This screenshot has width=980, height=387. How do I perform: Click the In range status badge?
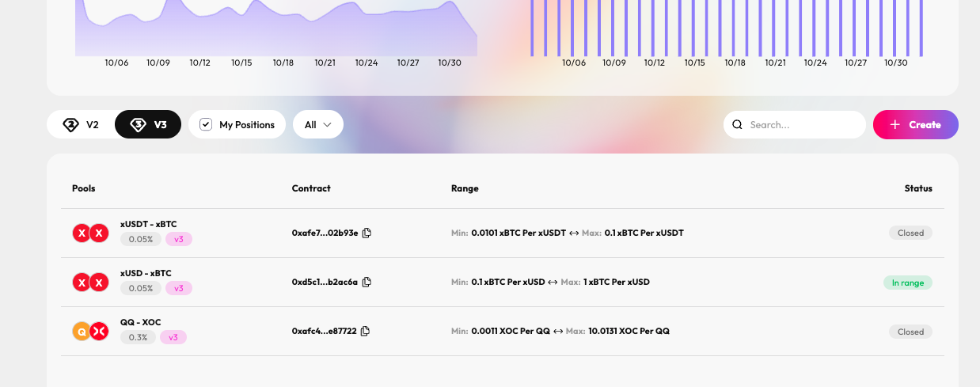coord(908,283)
